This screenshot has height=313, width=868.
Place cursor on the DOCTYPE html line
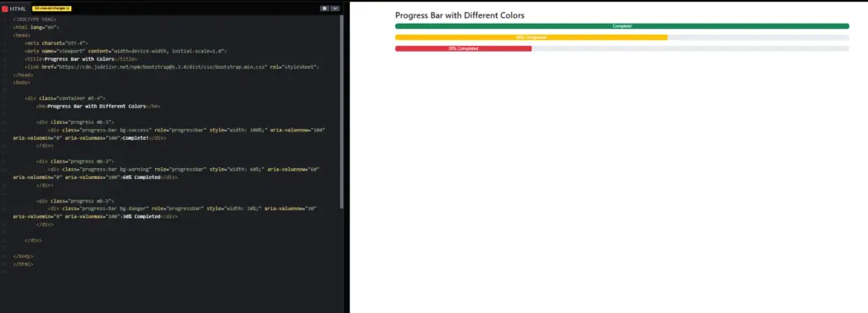pyautogui.click(x=34, y=20)
